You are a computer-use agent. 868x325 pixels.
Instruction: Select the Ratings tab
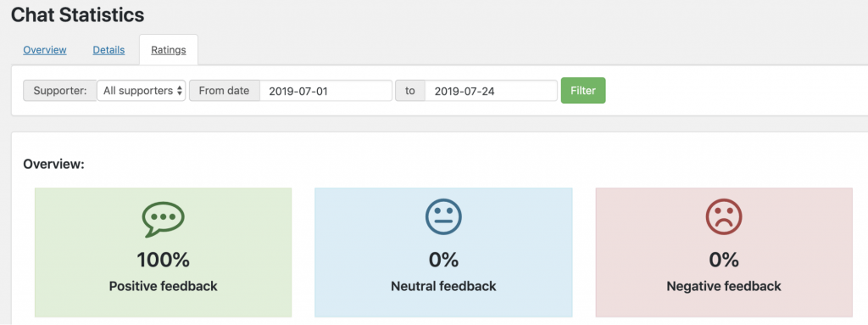pyautogui.click(x=169, y=50)
